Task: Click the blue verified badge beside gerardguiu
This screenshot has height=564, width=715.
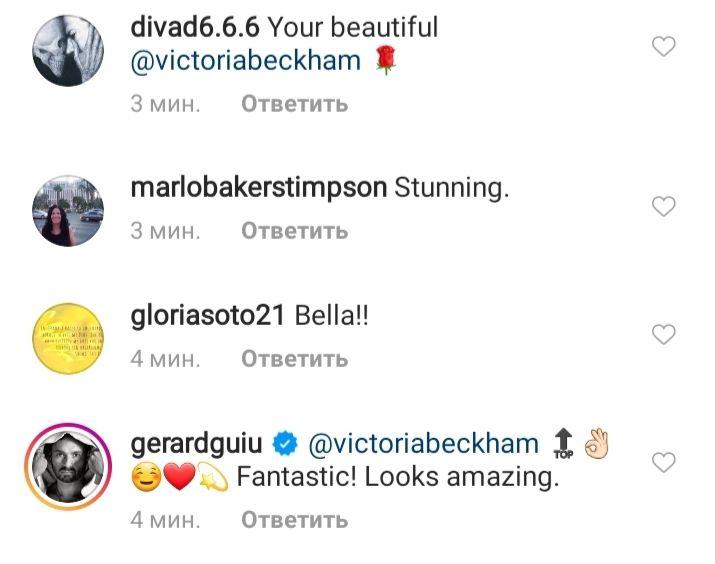Action: click(x=285, y=444)
